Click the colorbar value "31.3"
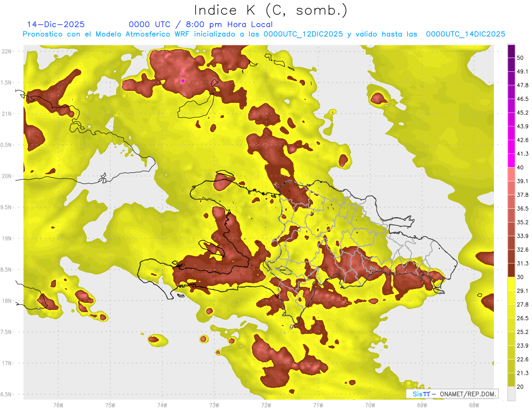 (523, 263)
